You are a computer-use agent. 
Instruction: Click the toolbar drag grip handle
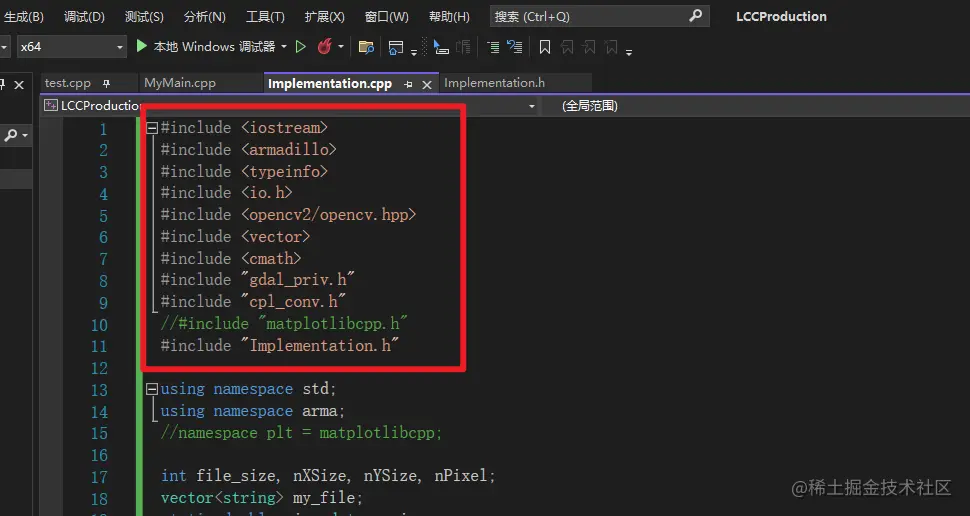click(424, 46)
